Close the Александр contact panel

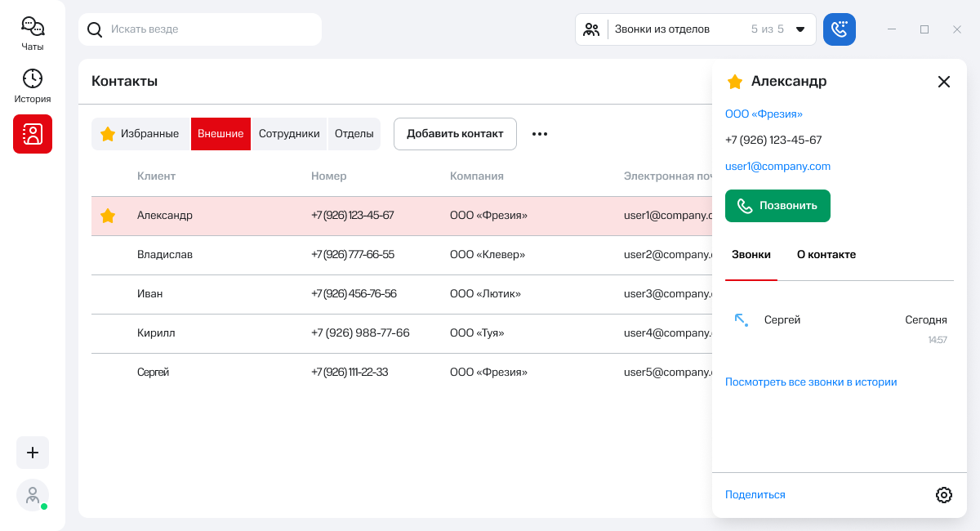(x=943, y=82)
